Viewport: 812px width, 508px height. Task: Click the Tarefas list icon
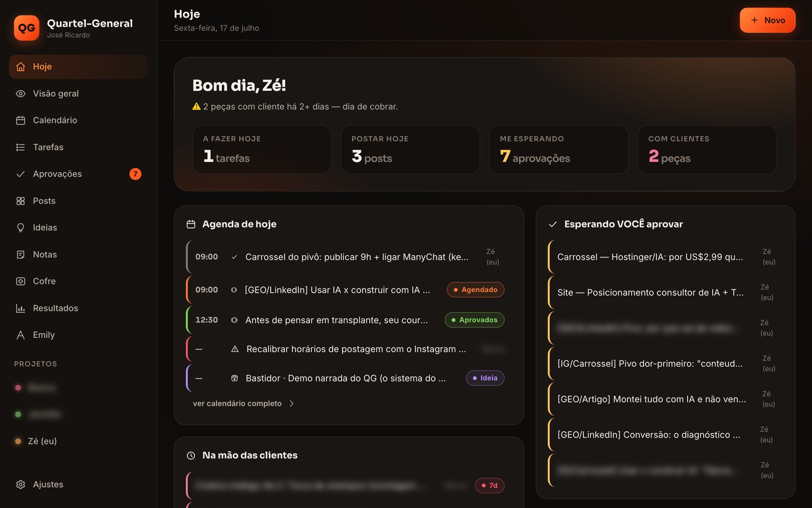(x=21, y=147)
